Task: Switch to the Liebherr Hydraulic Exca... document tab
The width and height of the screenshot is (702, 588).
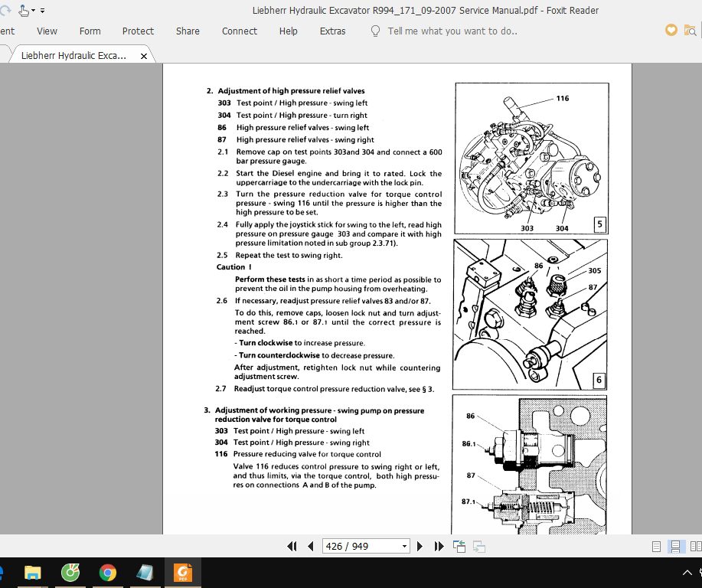Action: (73, 56)
